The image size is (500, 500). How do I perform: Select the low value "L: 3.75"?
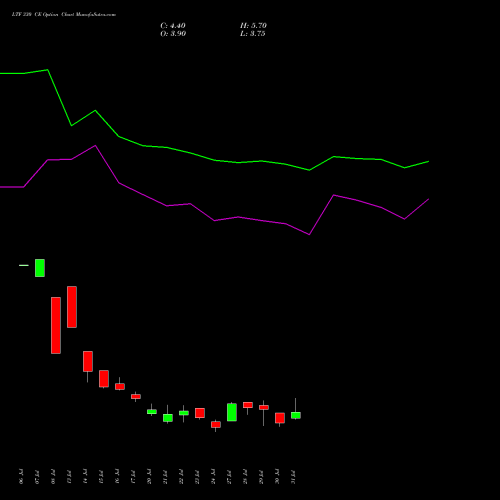click(x=253, y=34)
